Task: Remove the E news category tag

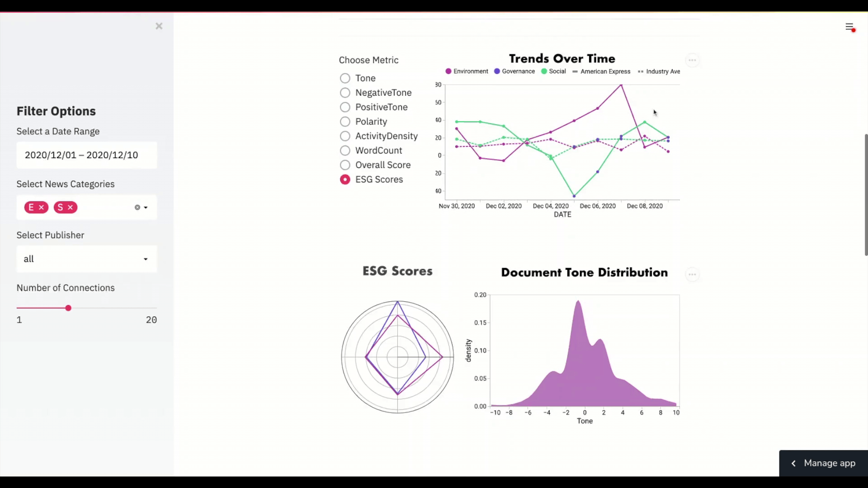Action: [x=41, y=207]
